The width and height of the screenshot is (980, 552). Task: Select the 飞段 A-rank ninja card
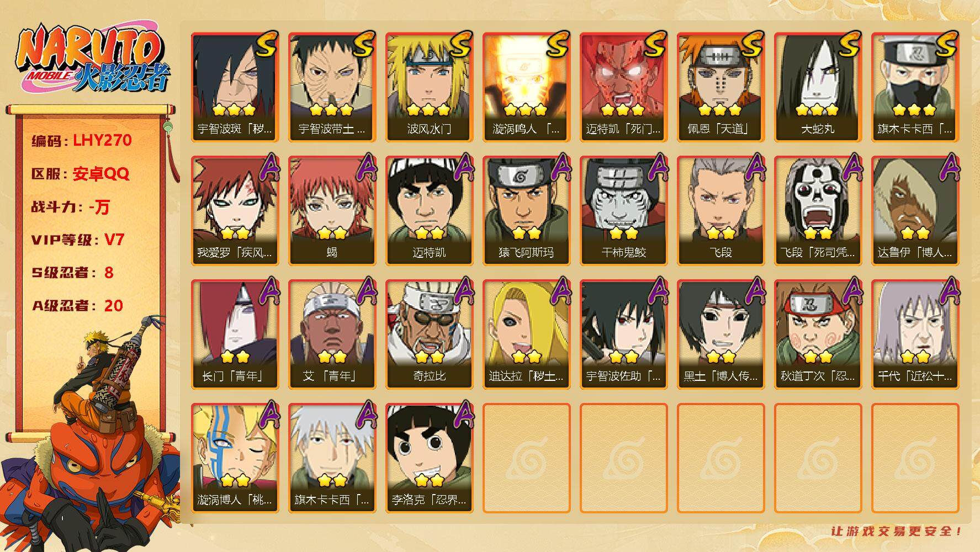721,211
